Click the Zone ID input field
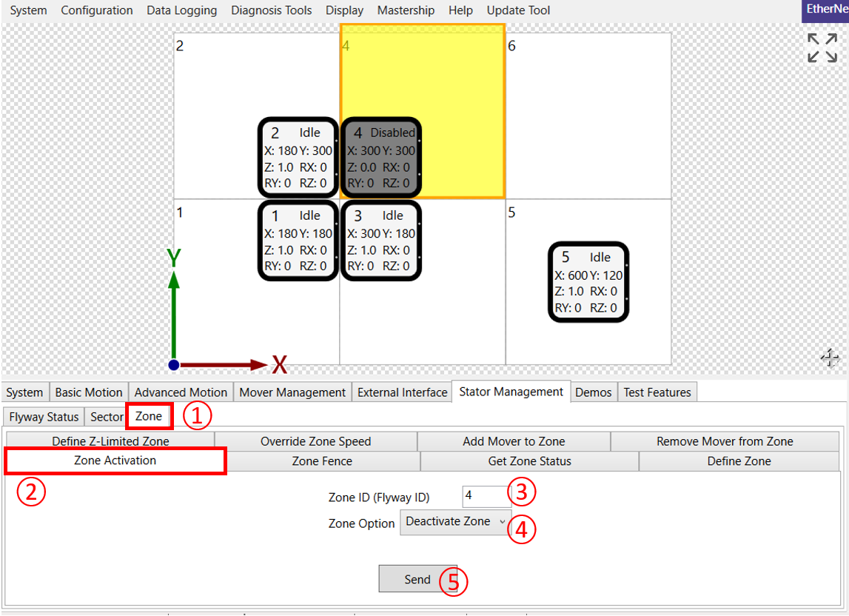849x616 pixels. tap(485, 495)
